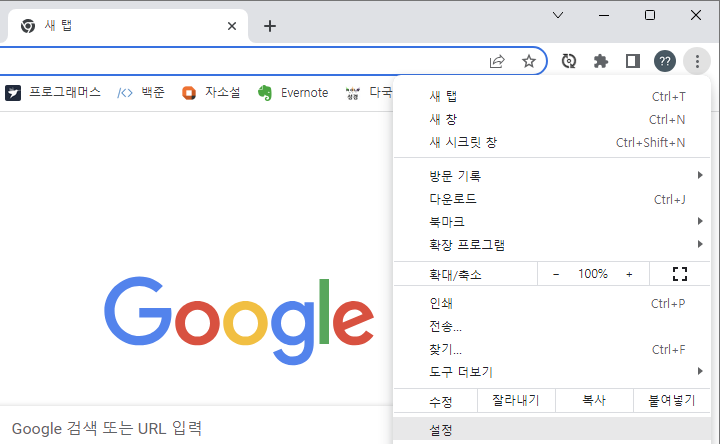720x444 pixels.
Task: Open the 백준 bookmark
Action: (141, 93)
